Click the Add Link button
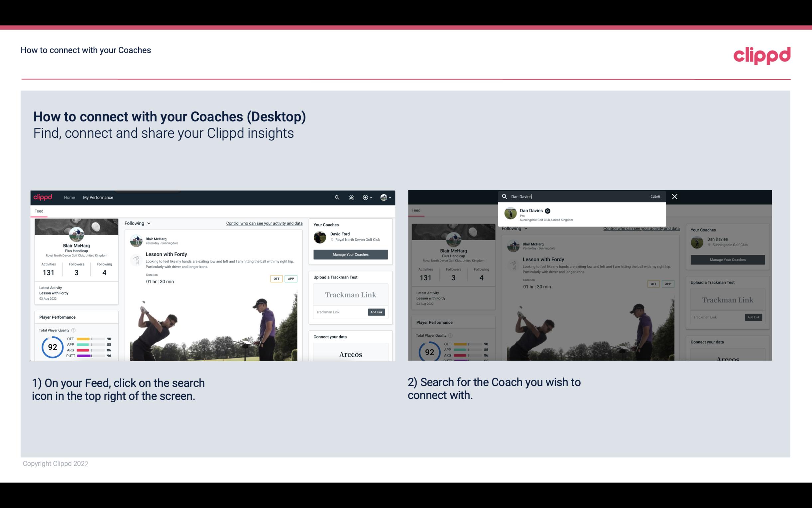812x508 pixels. click(x=376, y=312)
